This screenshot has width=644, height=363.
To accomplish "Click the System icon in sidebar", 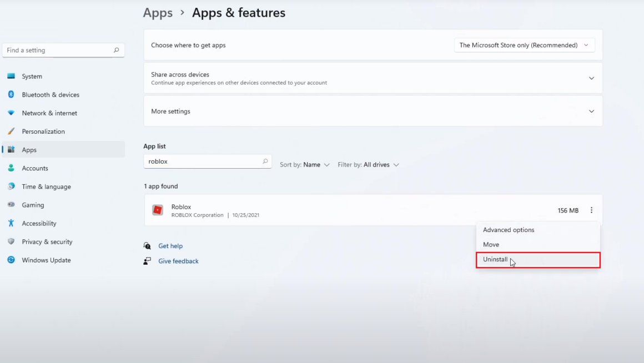I will (11, 77).
